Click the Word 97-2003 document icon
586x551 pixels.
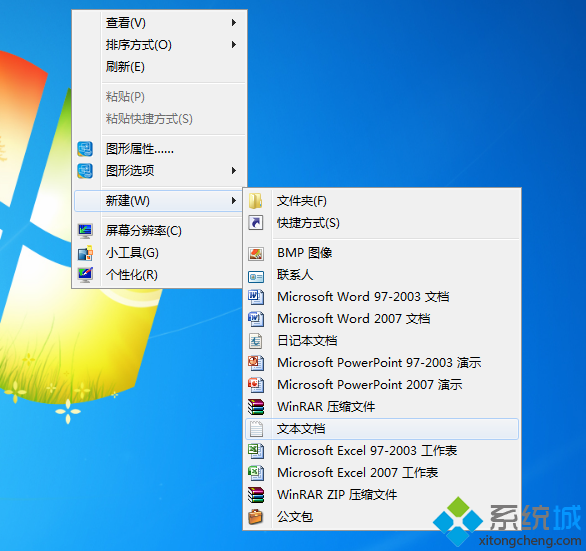coord(256,297)
